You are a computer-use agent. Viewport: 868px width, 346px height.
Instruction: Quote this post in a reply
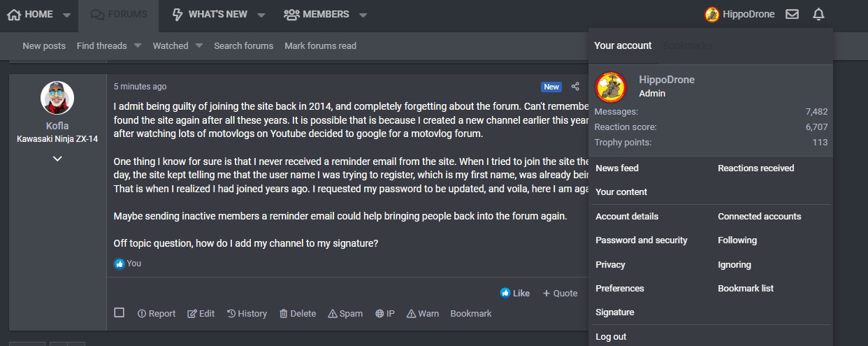point(560,293)
